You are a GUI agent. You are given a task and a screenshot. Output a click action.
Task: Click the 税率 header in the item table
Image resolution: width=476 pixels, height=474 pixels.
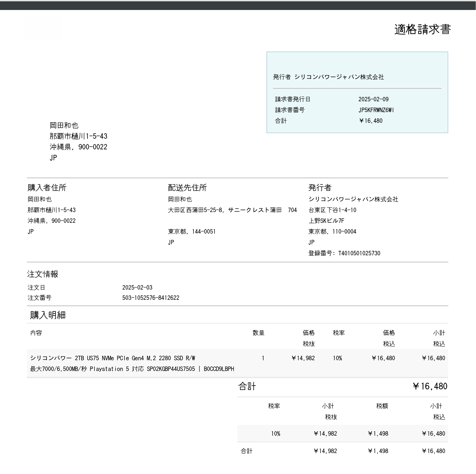pyautogui.click(x=339, y=333)
